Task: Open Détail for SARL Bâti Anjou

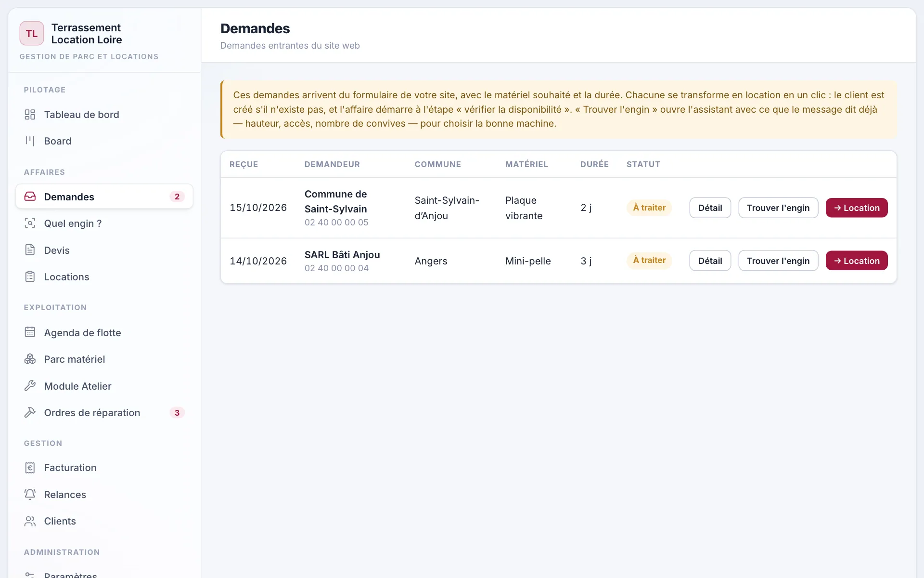Action: click(x=710, y=261)
